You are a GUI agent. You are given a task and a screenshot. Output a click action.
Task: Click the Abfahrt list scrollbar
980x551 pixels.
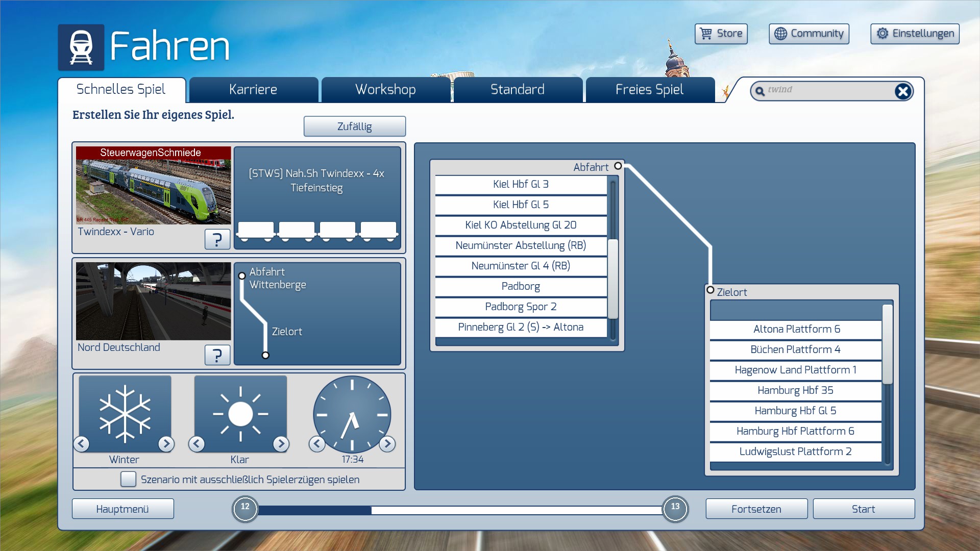(x=613, y=278)
